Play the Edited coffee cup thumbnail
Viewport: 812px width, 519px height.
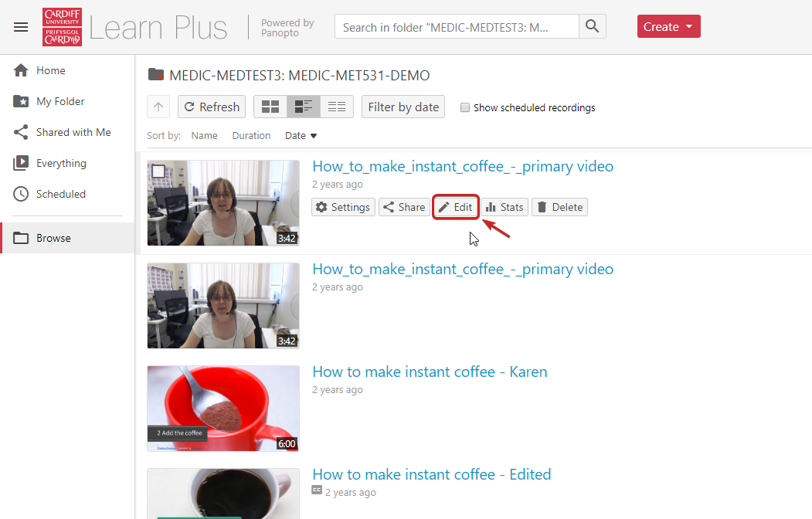point(223,494)
